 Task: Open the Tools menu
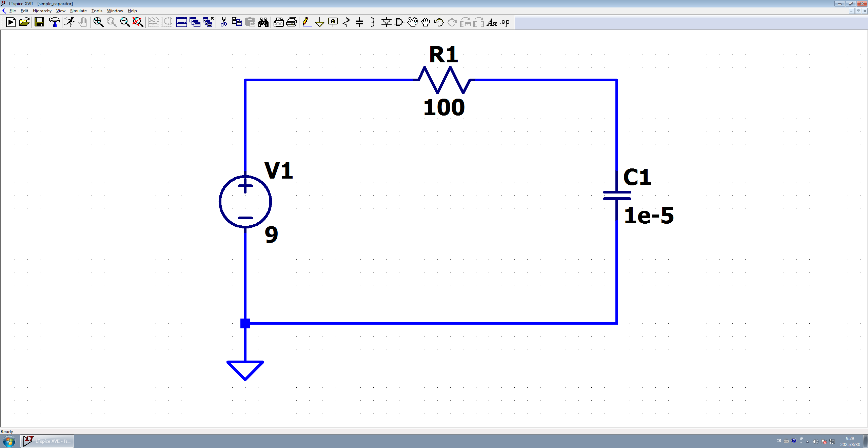tap(97, 11)
